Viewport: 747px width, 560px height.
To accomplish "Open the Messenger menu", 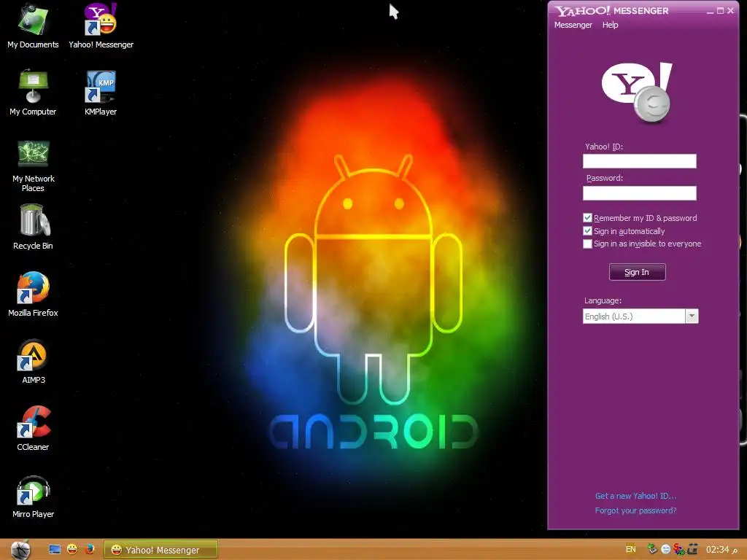I will coord(573,25).
